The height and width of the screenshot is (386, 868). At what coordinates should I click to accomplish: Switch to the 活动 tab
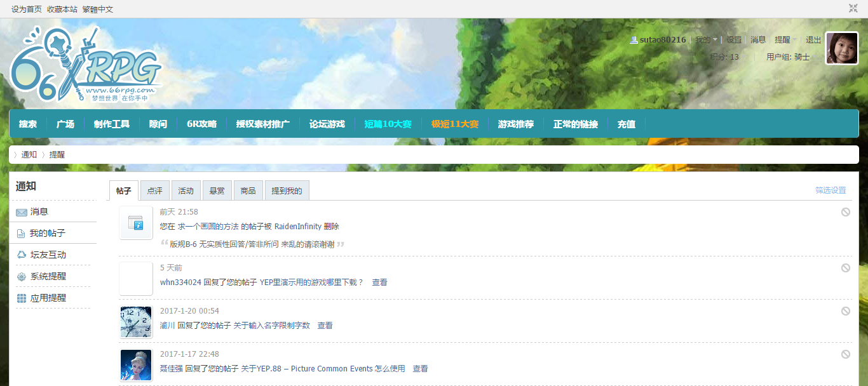point(186,190)
